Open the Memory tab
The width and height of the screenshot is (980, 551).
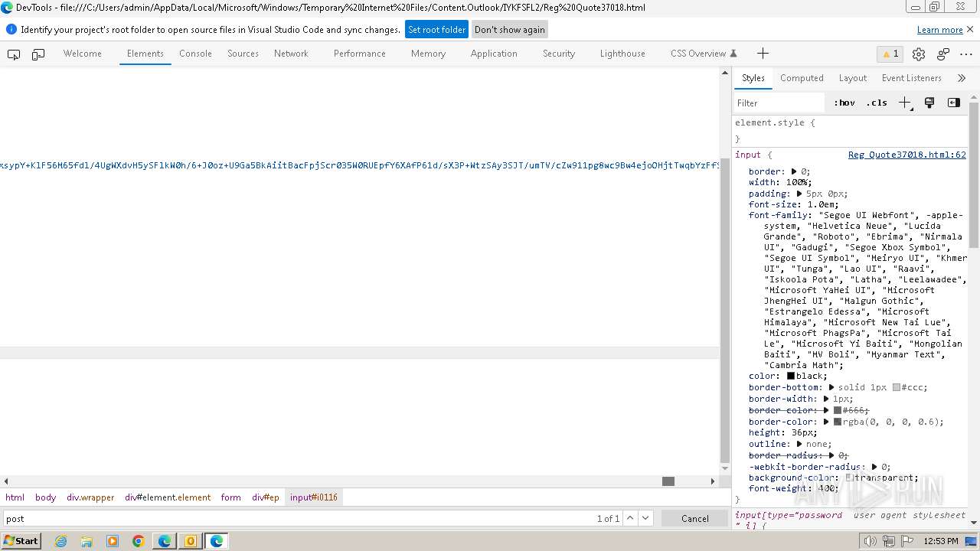[x=428, y=54]
